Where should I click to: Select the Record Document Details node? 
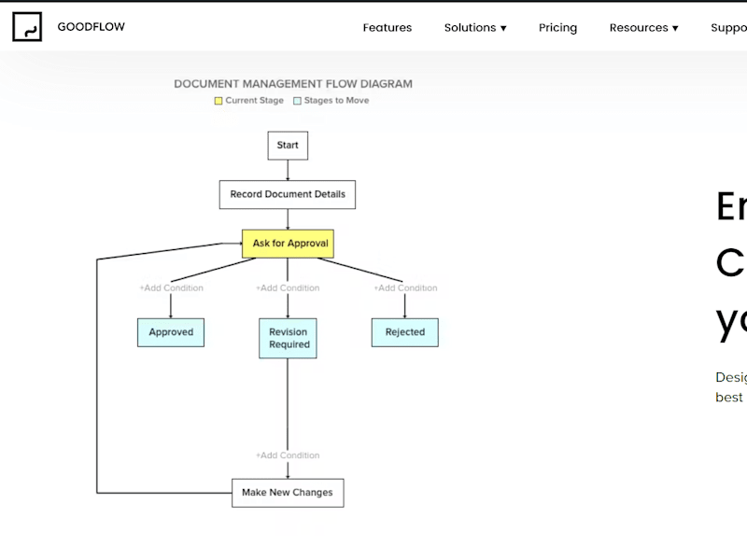tap(288, 194)
